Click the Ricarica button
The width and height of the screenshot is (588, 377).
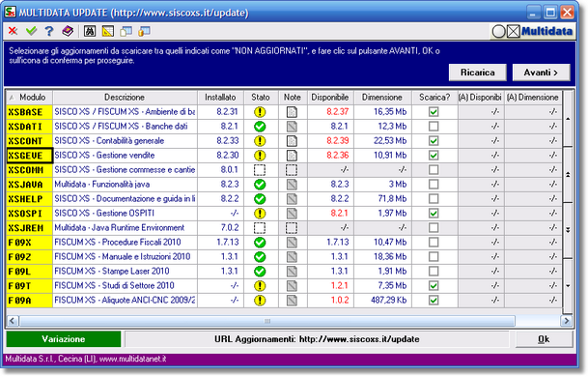point(478,72)
